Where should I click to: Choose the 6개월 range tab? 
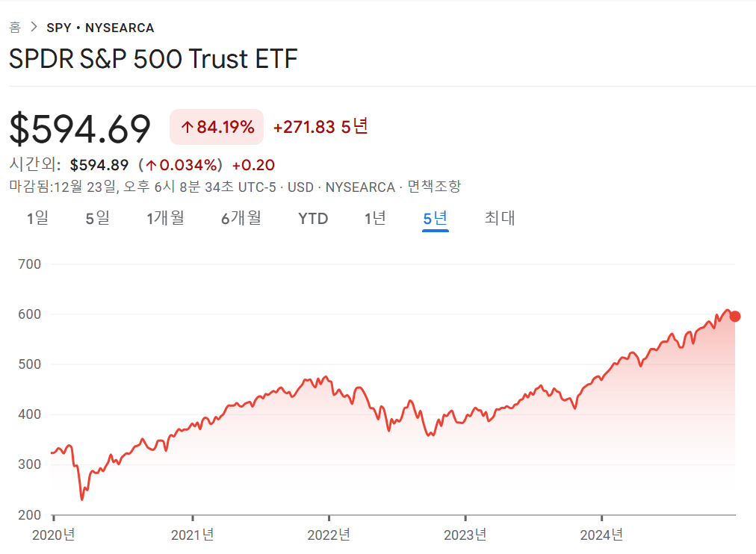point(241,218)
